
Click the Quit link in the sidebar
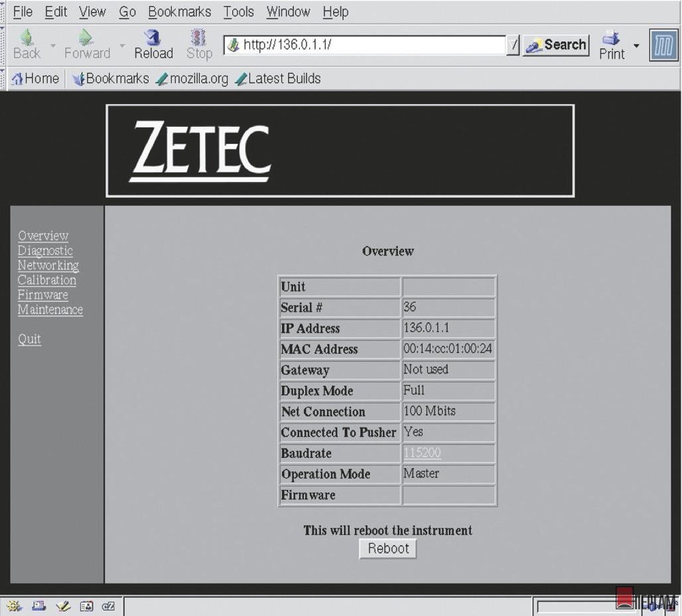(x=30, y=339)
